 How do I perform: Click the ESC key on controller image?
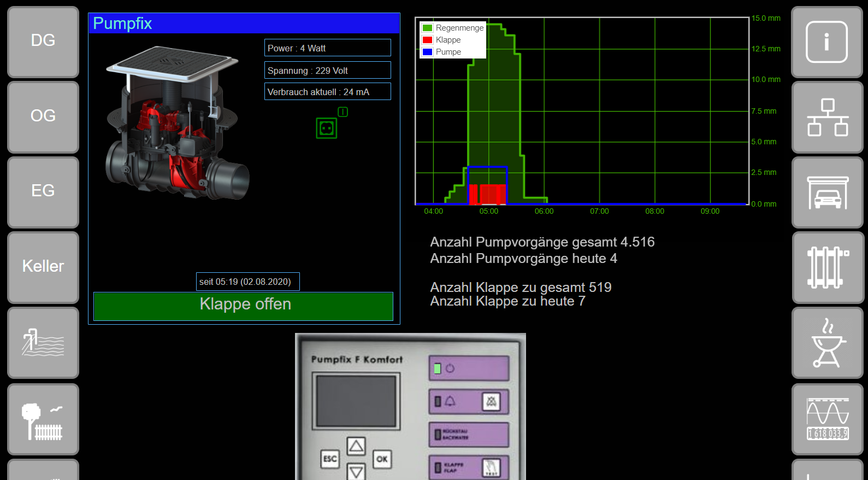330,459
